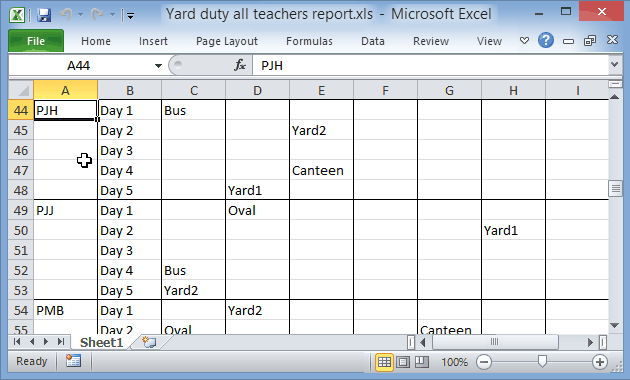Screen dimensions: 630x380
Task: Open the Data ribbon tab
Action: (373, 41)
